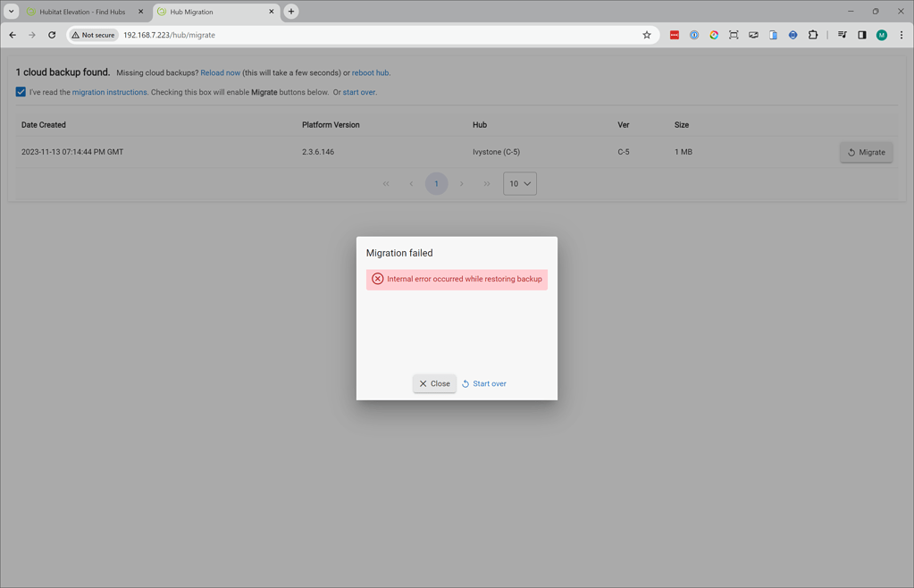This screenshot has height=588, width=914.
Task: Click inside the browser address bar
Action: 357,34
